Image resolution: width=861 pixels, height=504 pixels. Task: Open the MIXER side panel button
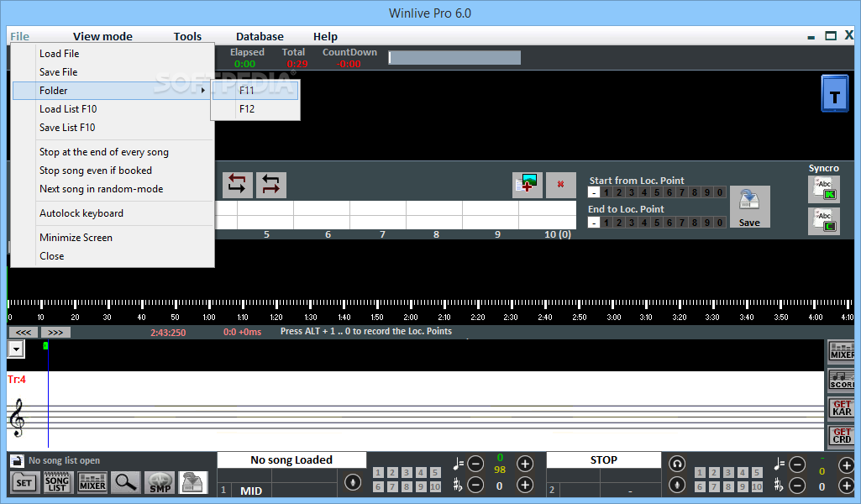(x=841, y=351)
